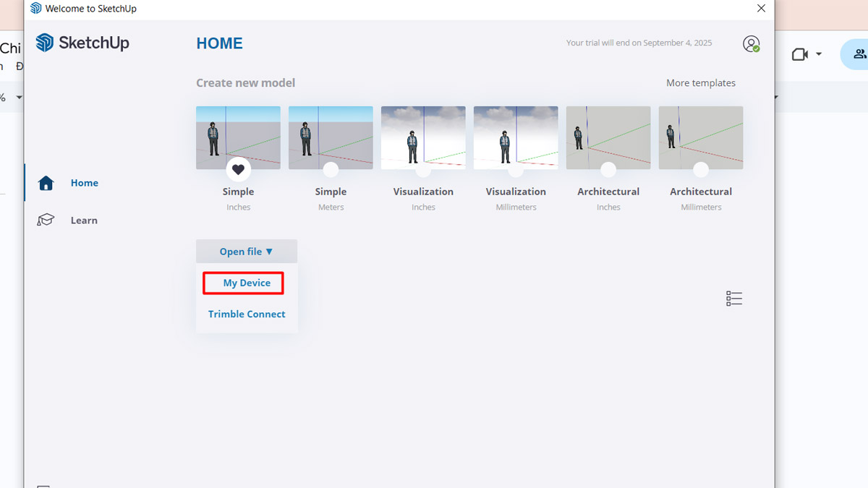The height and width of the screenshot is (488, 868).
Task: Expand the Open file dropdown
Action: [247, 252]
